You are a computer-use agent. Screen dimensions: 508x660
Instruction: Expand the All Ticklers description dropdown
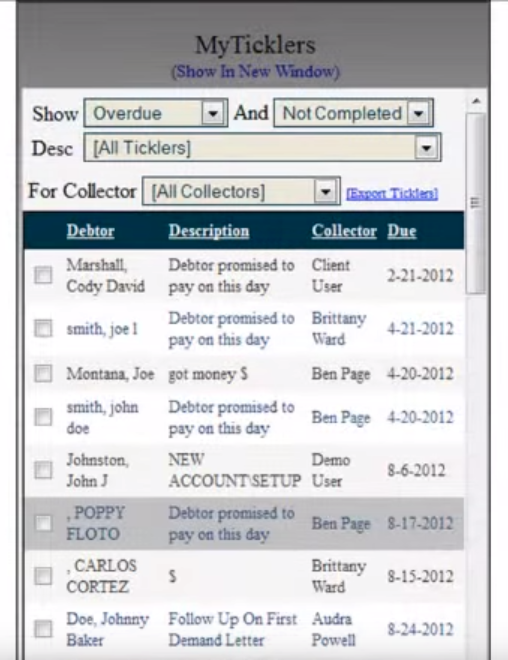click(262, 147)
